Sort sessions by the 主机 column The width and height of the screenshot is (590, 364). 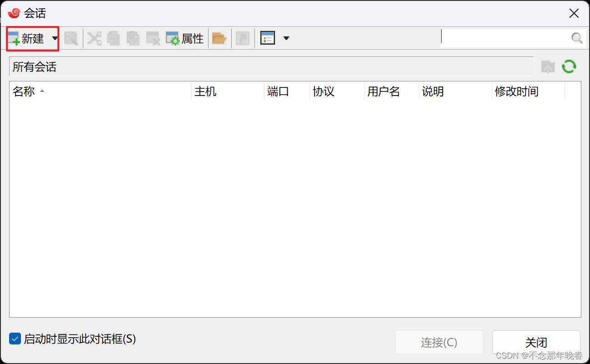(228, 91)
